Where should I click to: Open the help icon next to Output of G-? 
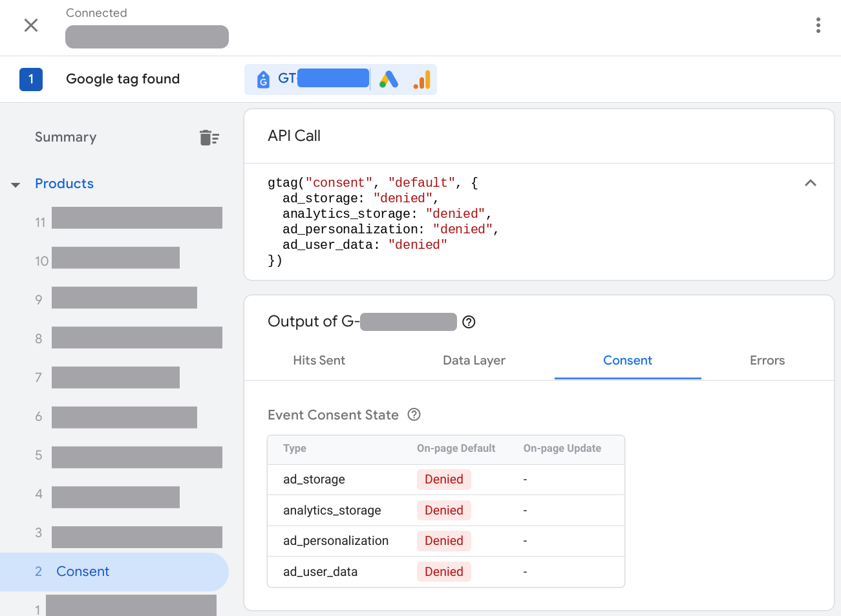coord(469,321)
